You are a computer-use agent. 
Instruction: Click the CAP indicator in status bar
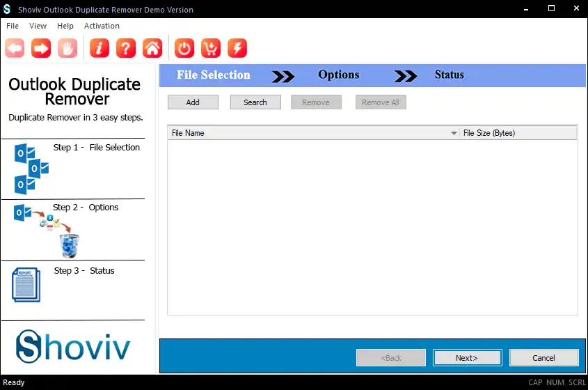click(535, 382)
